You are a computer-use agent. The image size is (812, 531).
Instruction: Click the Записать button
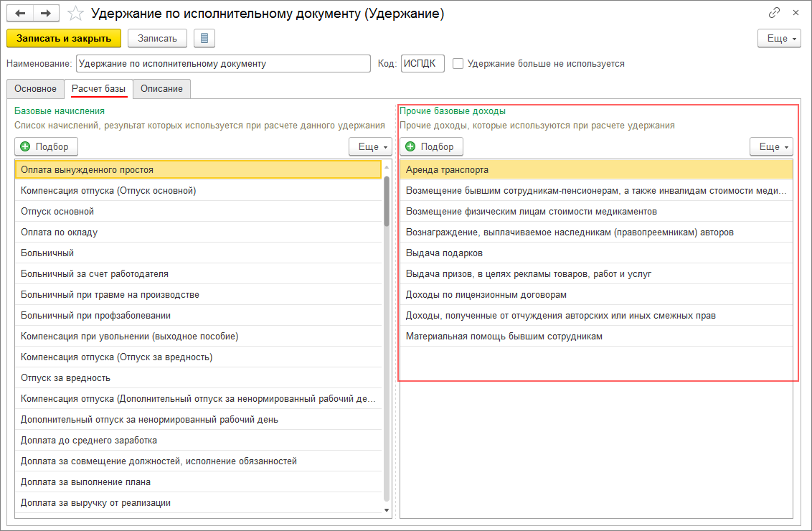[157, 38]
